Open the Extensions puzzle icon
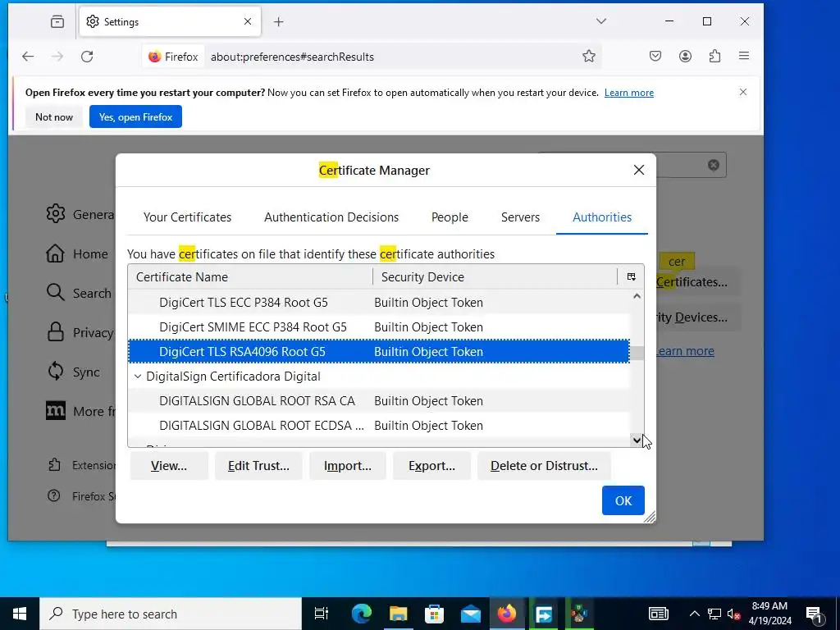The image size is (840, 630). 714,56
